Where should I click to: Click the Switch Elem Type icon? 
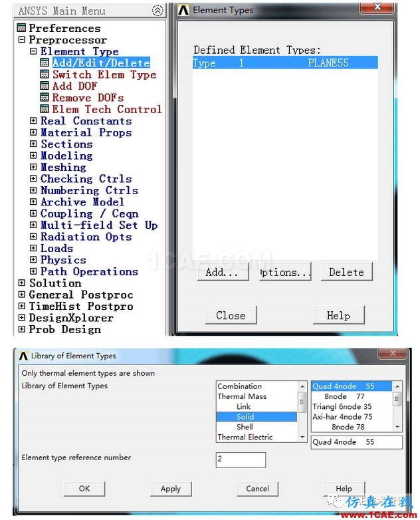[x=45, y=74]
